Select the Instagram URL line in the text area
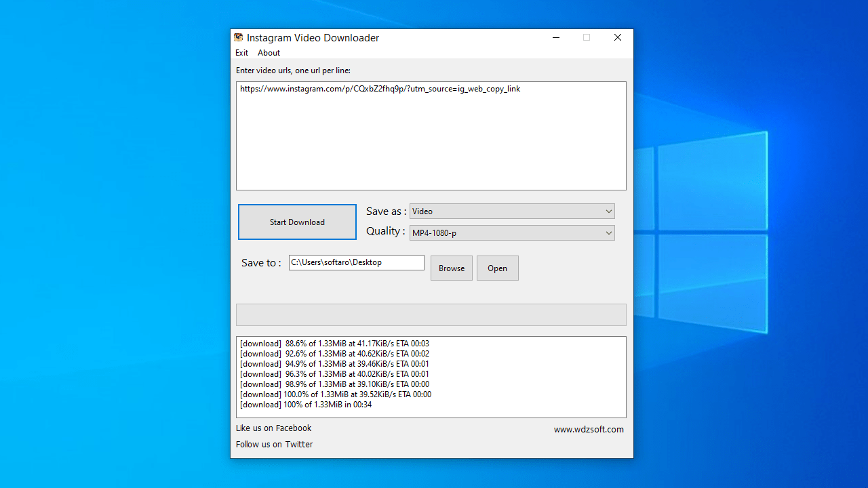The width and height of the screenshot is (868, 488). coord(380,89)
